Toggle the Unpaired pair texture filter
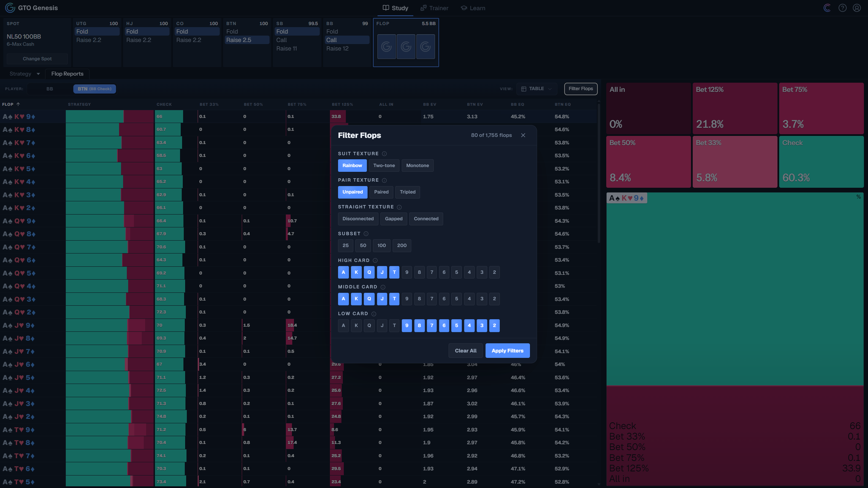Viewport: 868px width, 488px height. [353, 192]
